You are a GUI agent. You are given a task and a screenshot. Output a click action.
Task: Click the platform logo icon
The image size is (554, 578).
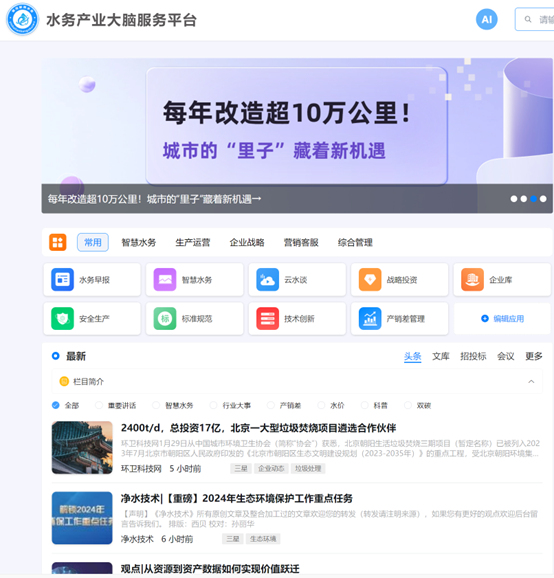(x=22, y=19)
